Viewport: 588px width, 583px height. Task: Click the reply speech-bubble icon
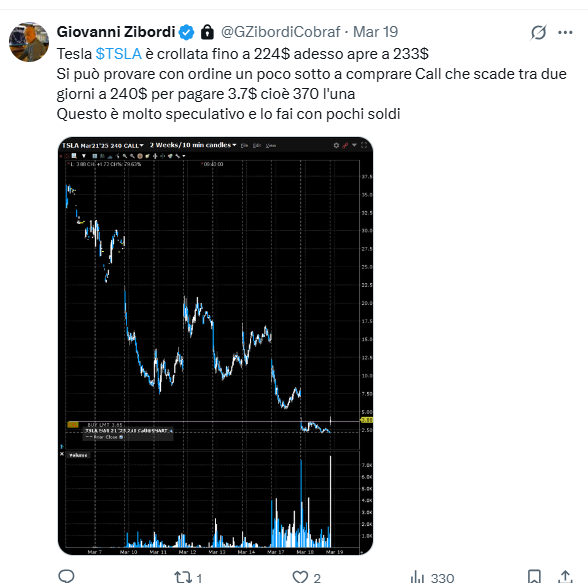pos(66,576)
